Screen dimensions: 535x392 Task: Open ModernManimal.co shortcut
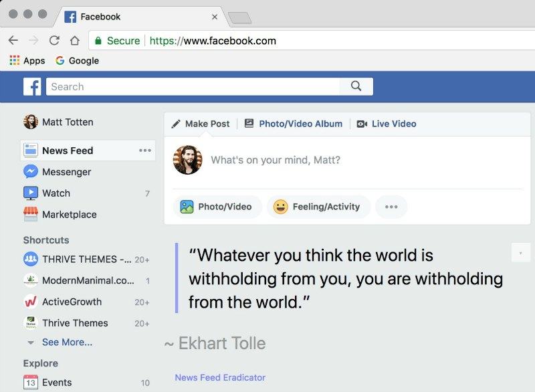pyautogui.click(x=87, y=280)
